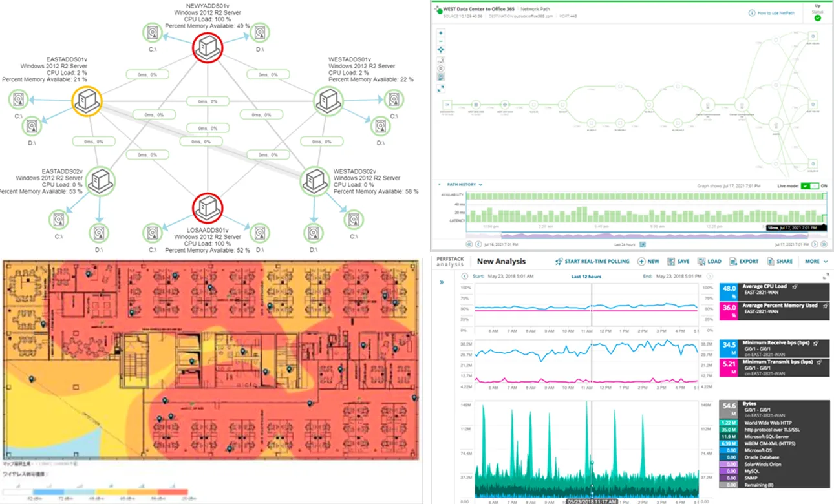Image resolution: width=834 pixels, height=504 pixels.
Task: Click the NetPath center/pan map icon
Action: (x=441, y=50)
